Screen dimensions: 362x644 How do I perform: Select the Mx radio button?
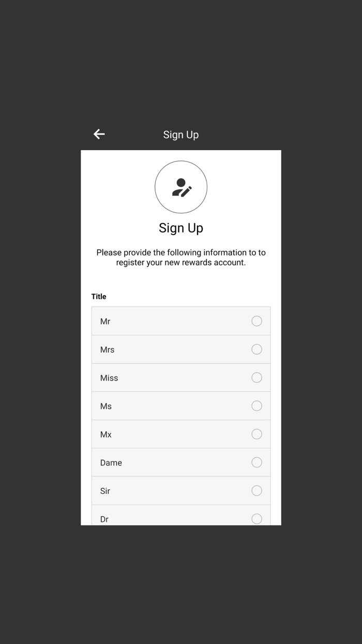point(257,434)
